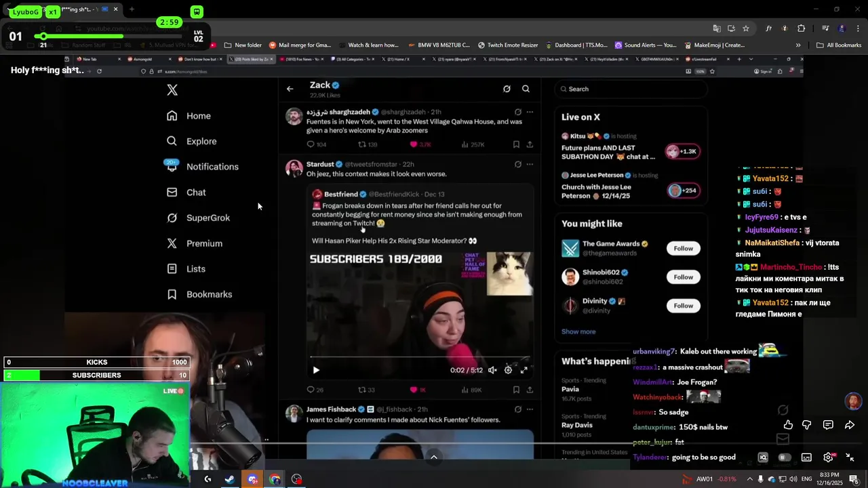Viewport: 868px width, 488px height.
Task: Open the Twitch Emote Resizer bookmark
Action: tap(507, 45)
